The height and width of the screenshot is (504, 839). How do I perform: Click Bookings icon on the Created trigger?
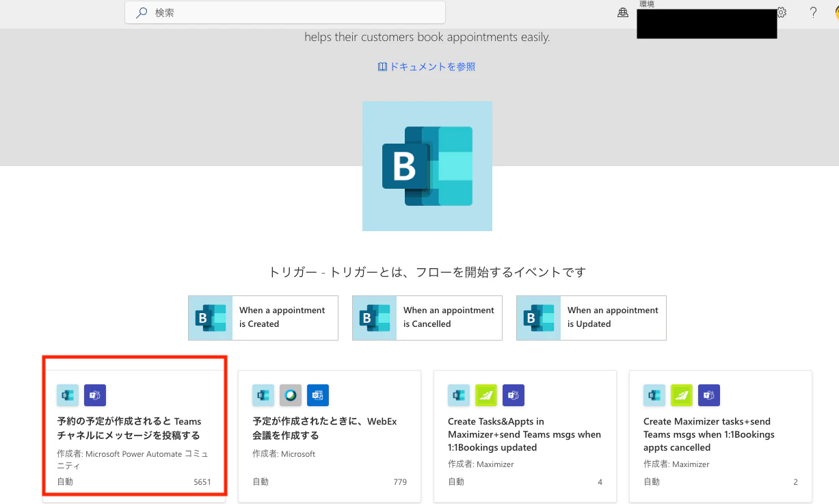[x=211, y=318]
